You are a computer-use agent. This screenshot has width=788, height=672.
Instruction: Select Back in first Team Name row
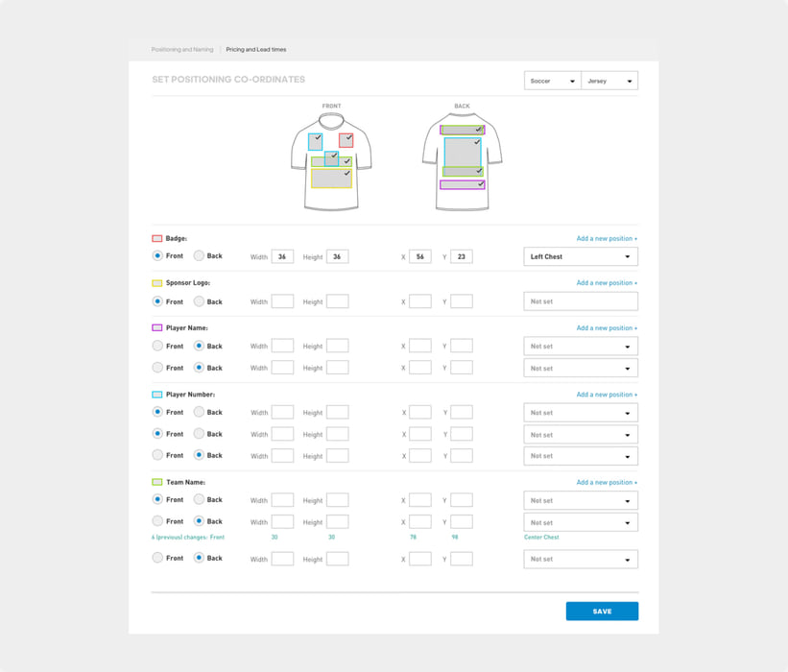tap(199, 499)
